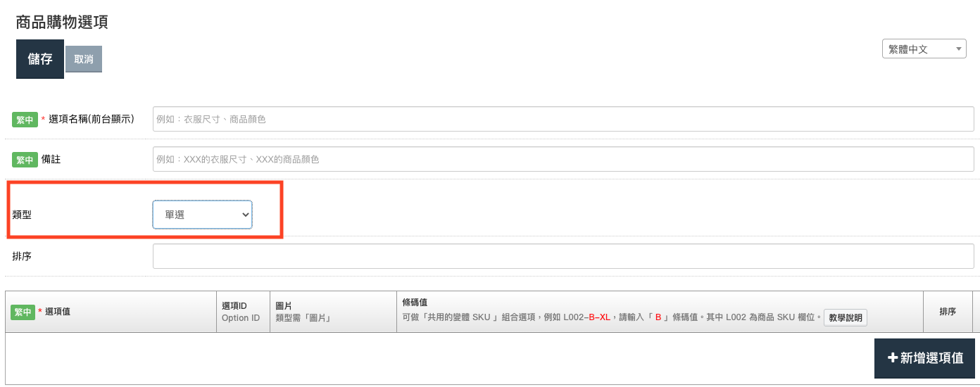This screenshot has width=980, height=387.
Task: Click the 排序 table column header
Action: tap(948, 312)
